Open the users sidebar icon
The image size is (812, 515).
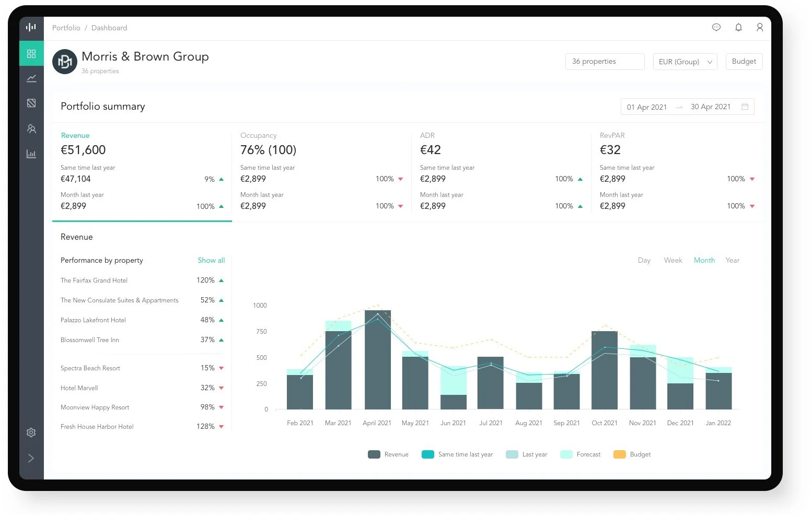(x=31, y=128)
